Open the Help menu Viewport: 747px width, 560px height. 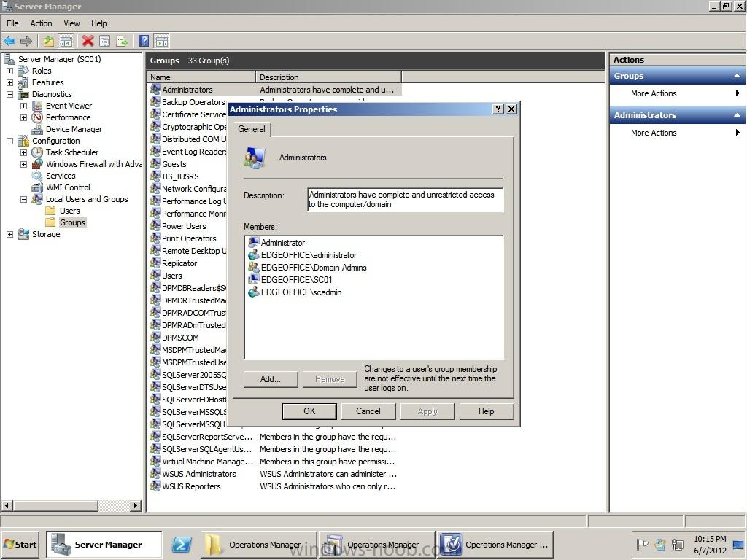pyautogui.click(x=99, y=23)
